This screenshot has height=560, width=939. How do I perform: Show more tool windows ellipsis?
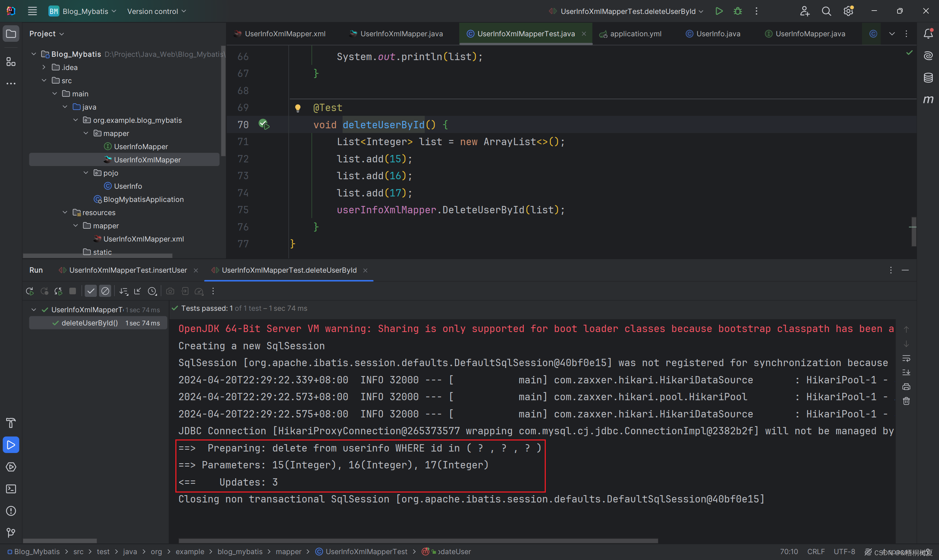tap(11, 84)
